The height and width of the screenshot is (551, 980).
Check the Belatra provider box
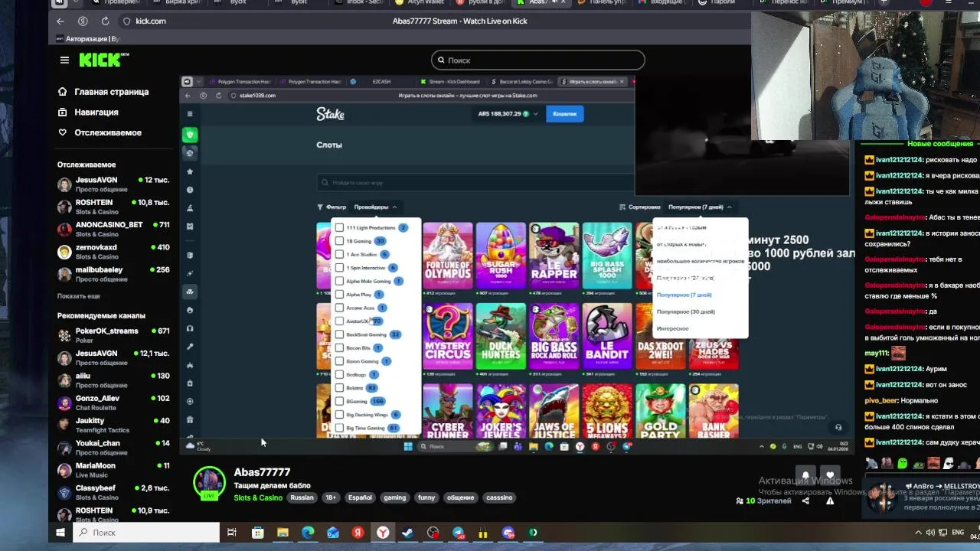(x=339, y=388)
